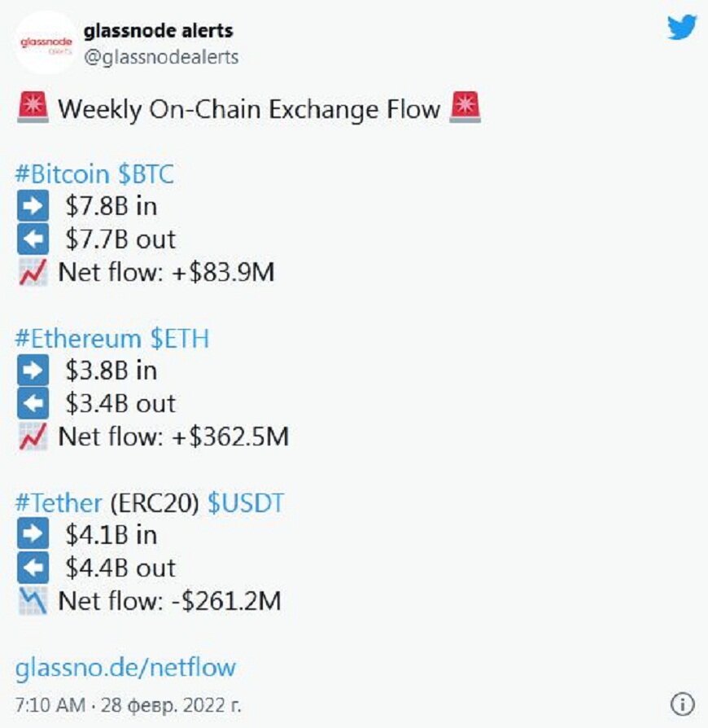Open the #Tether hashtag link
The width and height of the screenshot is (708, 728).
[x=59, y=503]
